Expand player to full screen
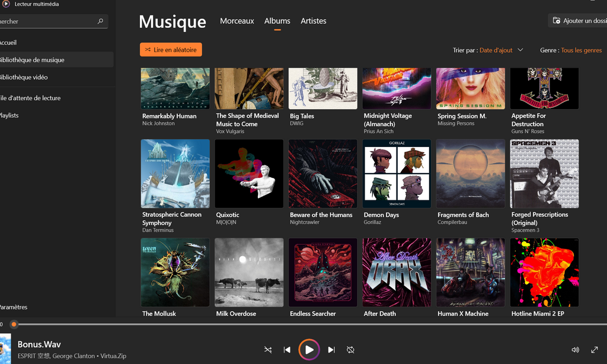 pyautogui.click(x=595, y=350)
